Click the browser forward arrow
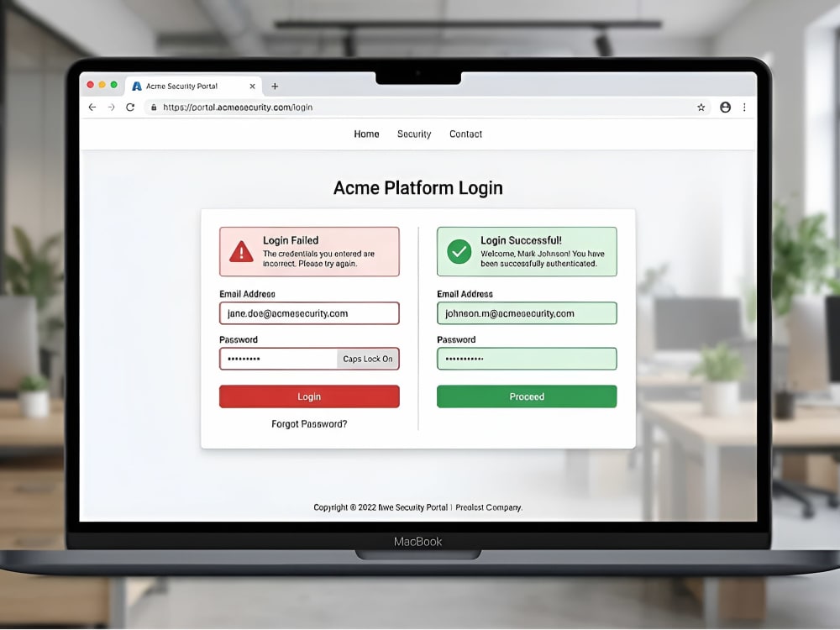The width and height of the screenshot is (840, 630). click(x=111, y=108)
